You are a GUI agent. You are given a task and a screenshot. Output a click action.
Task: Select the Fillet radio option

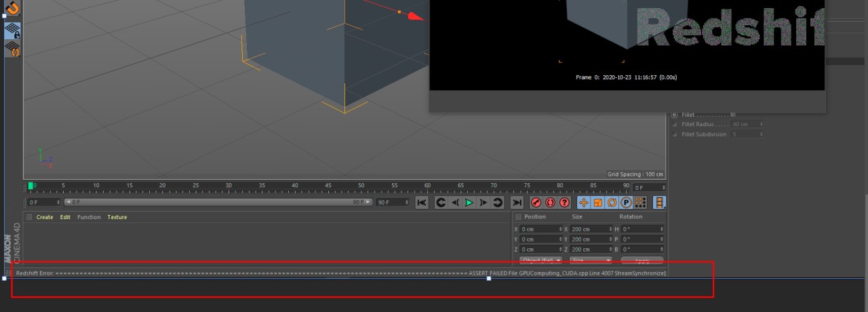(x=674, y=114)
